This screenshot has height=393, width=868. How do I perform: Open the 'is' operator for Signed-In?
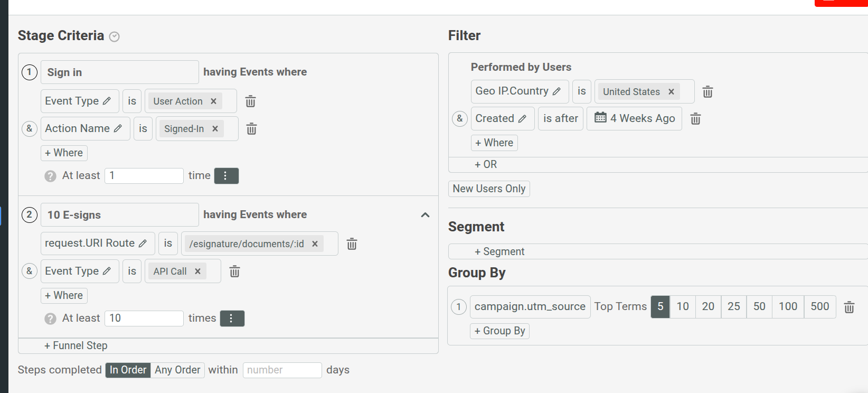pyautogui.click(x=143, y=128)
